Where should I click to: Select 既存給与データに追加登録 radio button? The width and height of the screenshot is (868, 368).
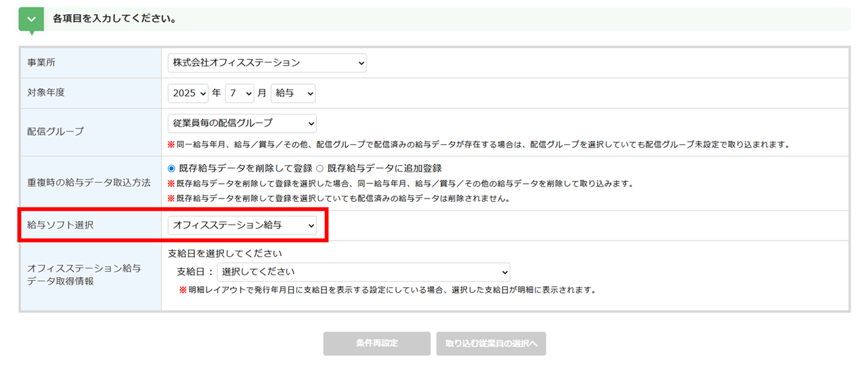click(x=320, y=168)
